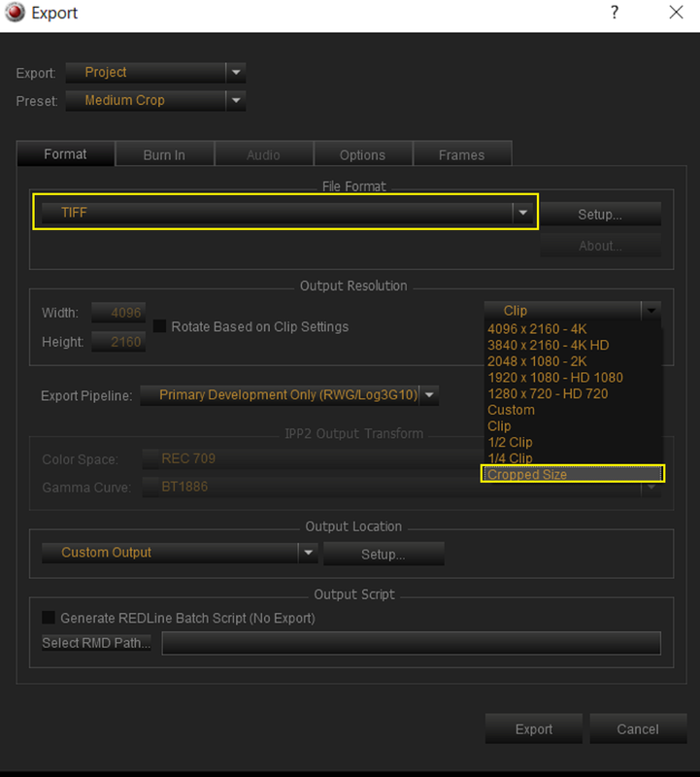Click the Export button
The height and width of the screenshot is (777, 700).
click(x=534, y=729)
